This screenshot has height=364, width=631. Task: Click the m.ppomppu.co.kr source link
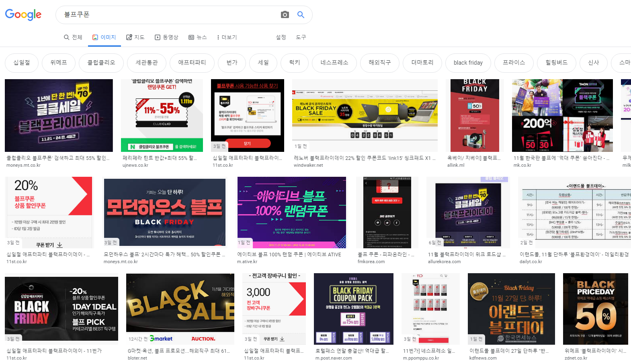point(421,358)
